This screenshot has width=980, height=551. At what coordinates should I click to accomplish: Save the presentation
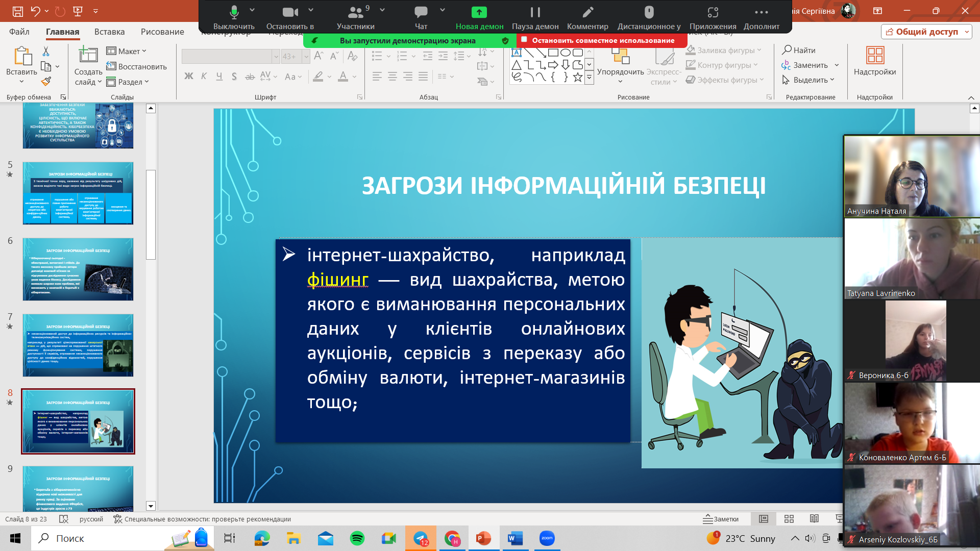click(18, 11)
